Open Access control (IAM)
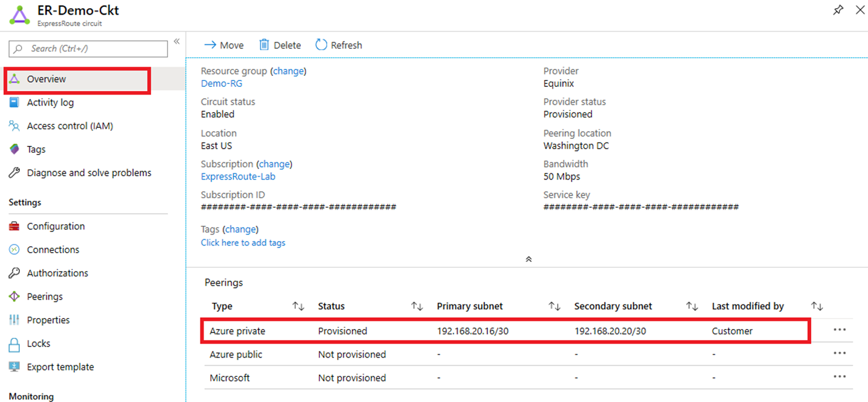The image size is (868, 402). [x=70, y=126]
